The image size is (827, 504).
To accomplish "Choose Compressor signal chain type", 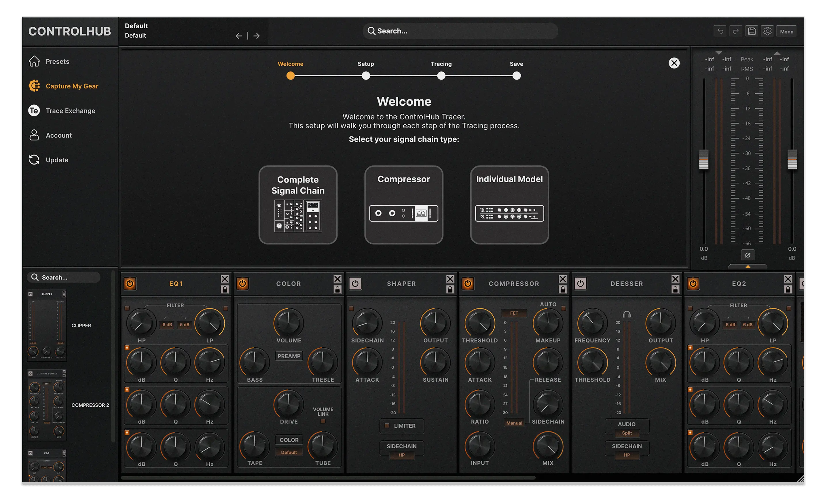I will click(x=404, y=205).
